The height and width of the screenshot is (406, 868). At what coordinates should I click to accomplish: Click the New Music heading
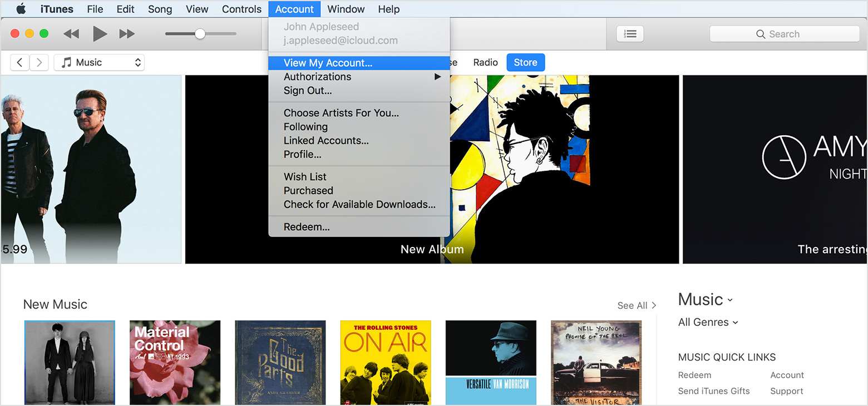[55, 304]
